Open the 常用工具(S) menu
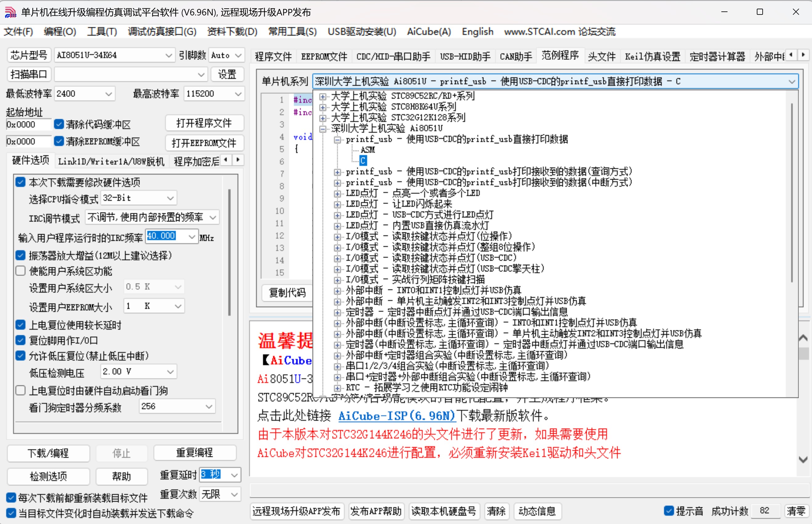The image size is (812, 524). [292, 32]
